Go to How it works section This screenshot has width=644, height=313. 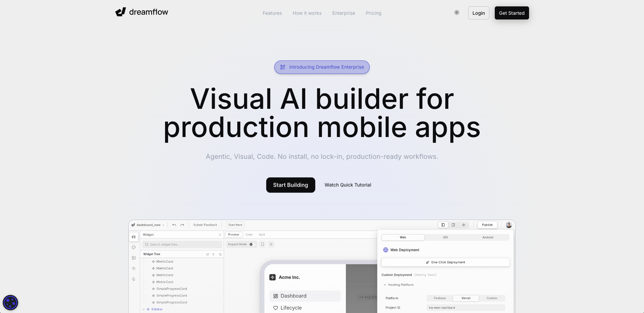307,13
